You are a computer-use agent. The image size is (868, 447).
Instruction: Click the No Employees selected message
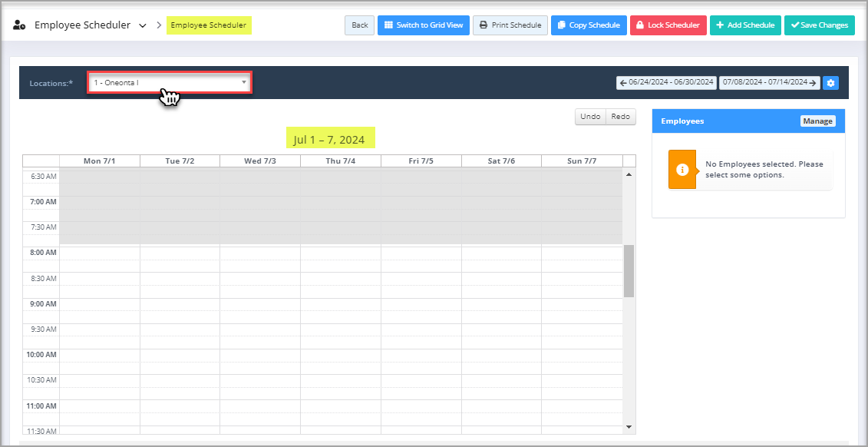click(764, 170)
